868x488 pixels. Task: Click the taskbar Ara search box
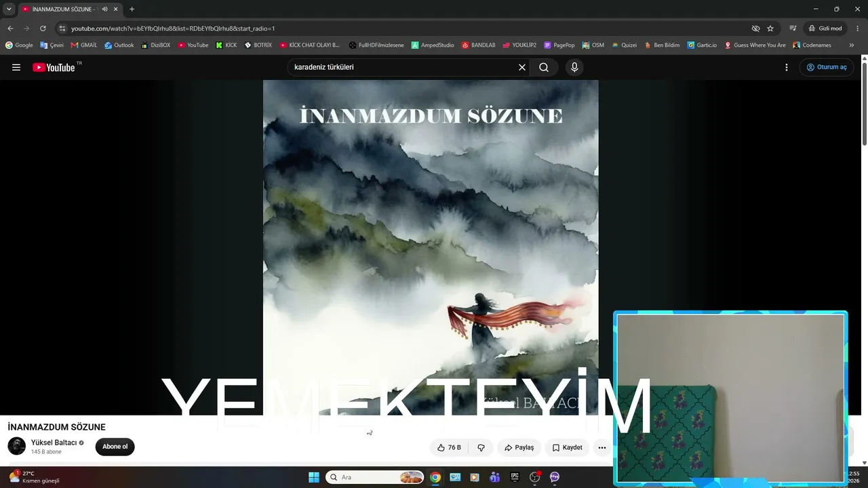click(375, 477)
